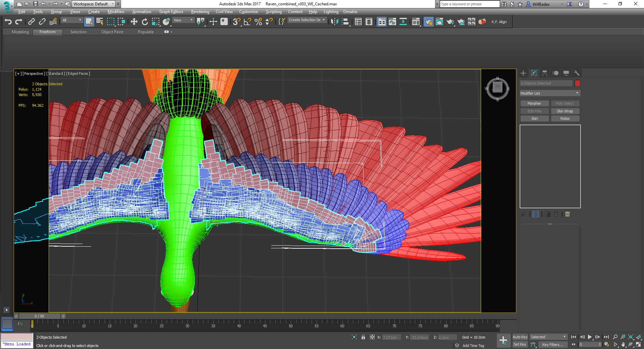Open the selection filter 'All' dropdown
Viewport: 644px width, 349px height.
72,20
